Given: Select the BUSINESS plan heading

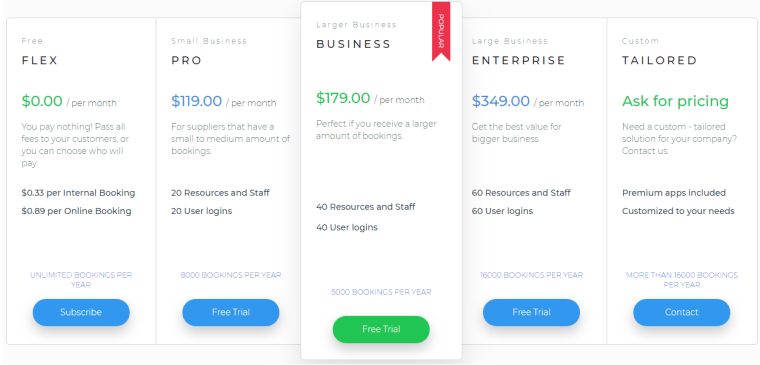Looking at the screenshot, I should pos(353,44).
